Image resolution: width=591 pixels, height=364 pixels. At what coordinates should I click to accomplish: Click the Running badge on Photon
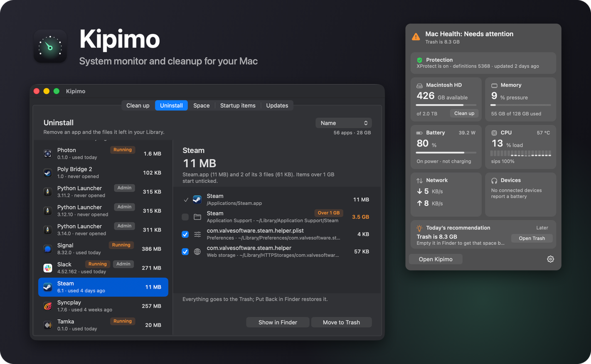pyautogui.click(x=123, y=150)
